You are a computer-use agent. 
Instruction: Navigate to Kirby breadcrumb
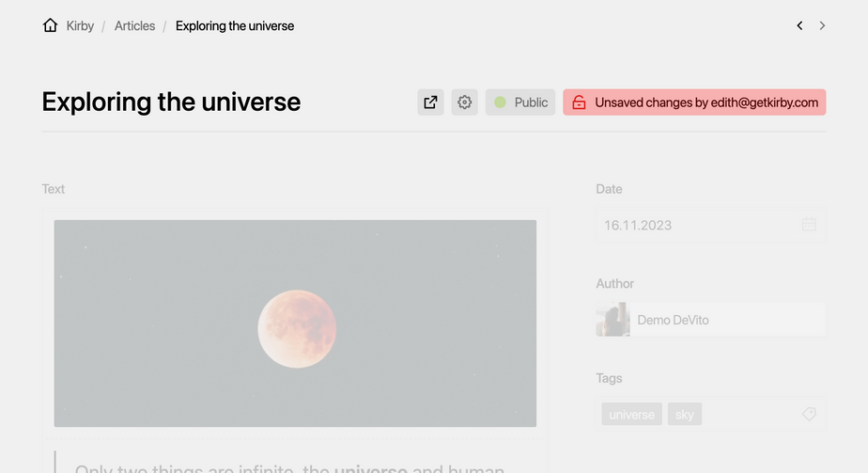point(80,25)
